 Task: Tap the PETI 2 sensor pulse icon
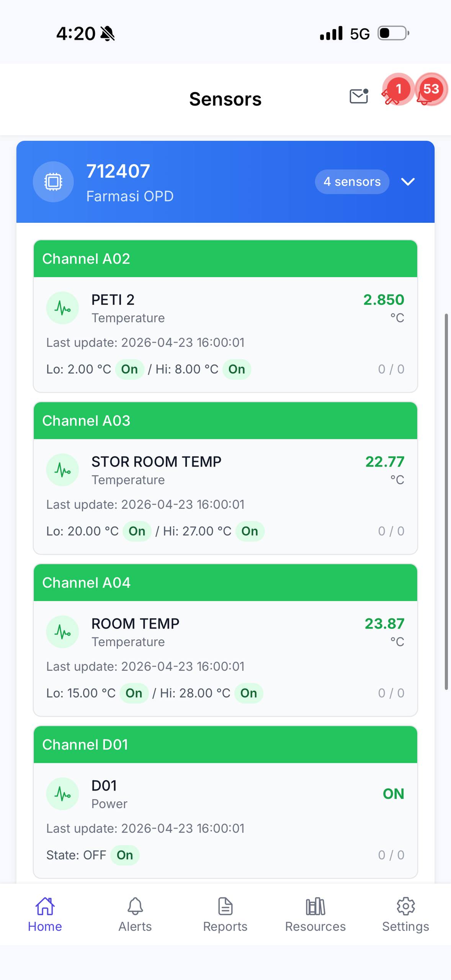pos(62,308)
